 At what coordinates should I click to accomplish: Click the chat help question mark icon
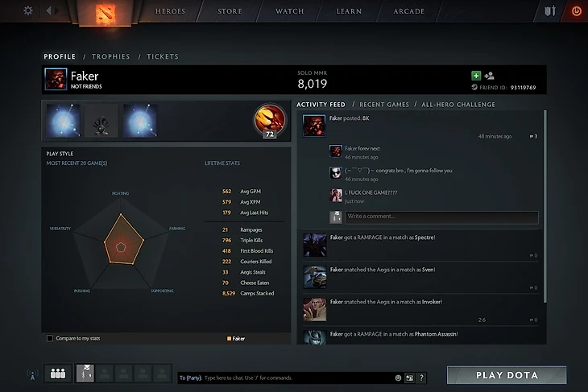point(421,378)
